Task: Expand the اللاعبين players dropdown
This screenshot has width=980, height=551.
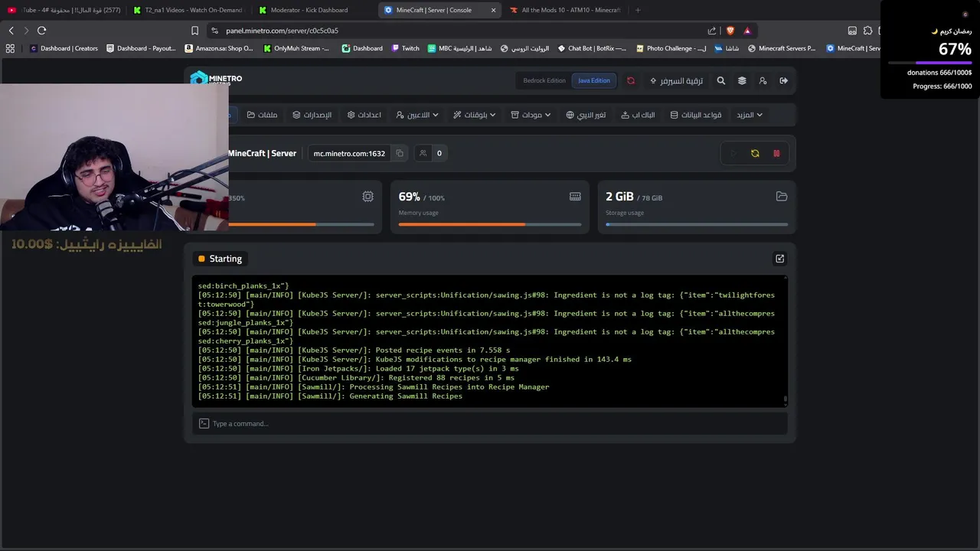Action: click(417, 115)
